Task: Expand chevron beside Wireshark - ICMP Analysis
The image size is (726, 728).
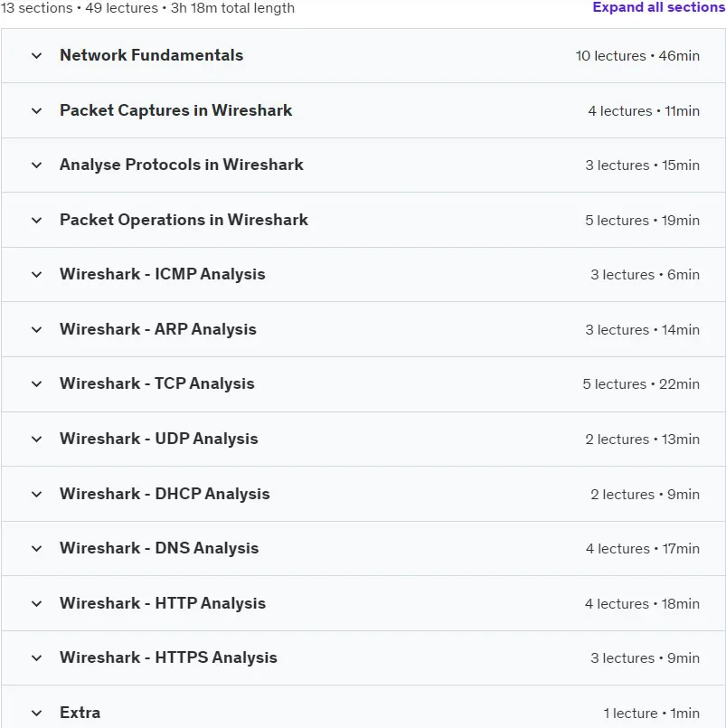Action: point(37,274)
